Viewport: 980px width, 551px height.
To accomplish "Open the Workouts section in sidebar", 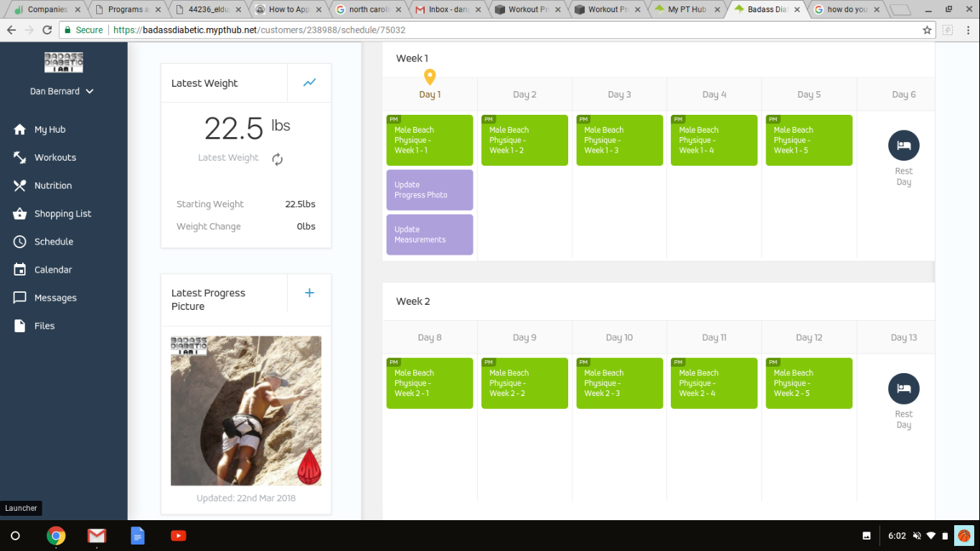I will click(x=55, y=157).
